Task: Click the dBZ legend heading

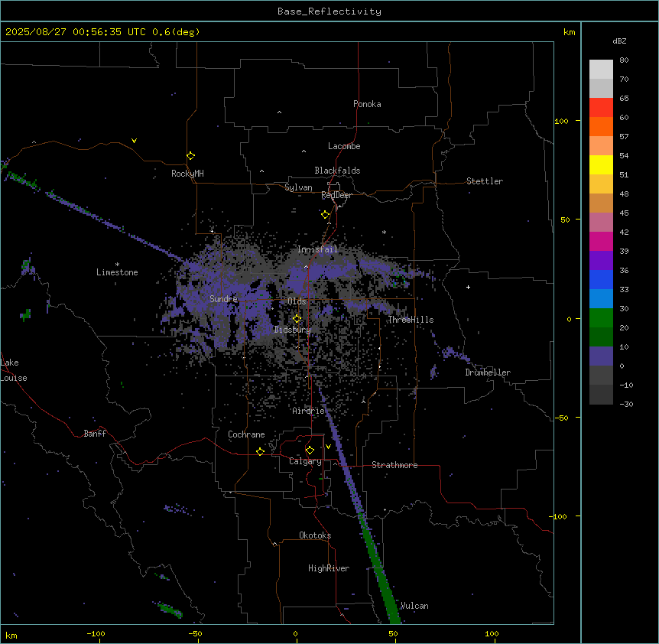Action: click(x=619, y=41)
